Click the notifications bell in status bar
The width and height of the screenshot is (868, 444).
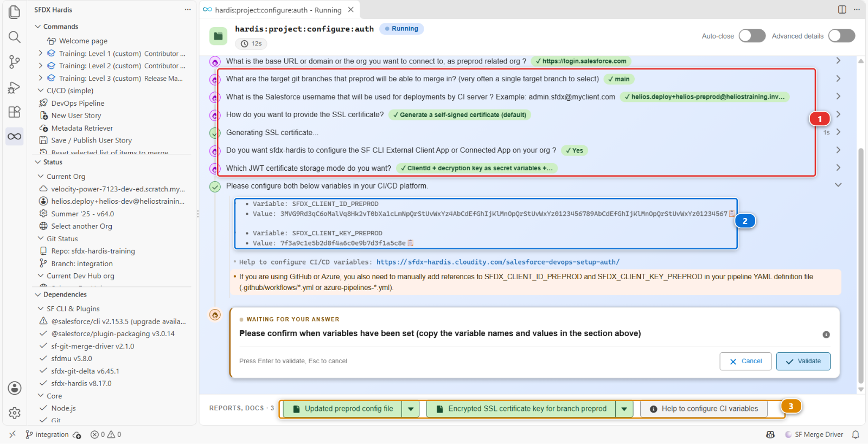tap(856, 435)
